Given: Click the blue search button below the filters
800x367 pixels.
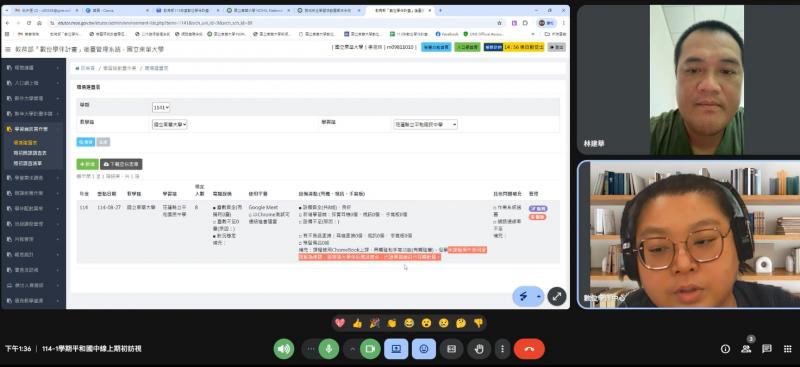Looking at the screenshot, I should pyautogui.click(x=86, y=142).
